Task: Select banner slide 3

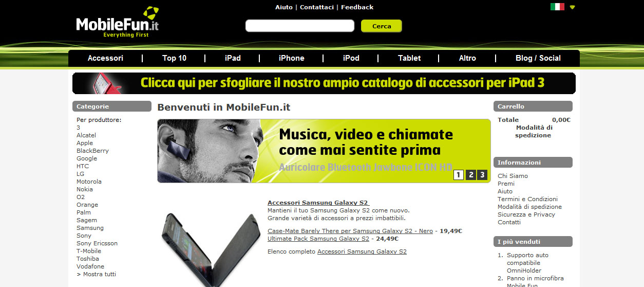Action: click(482, 175)
